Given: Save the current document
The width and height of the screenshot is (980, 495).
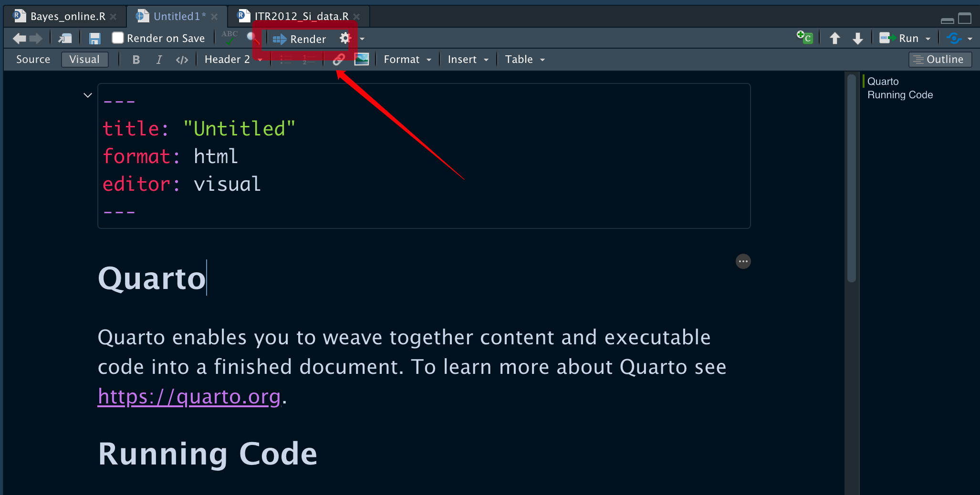Looking at the screenshot, I should (95, 39).
